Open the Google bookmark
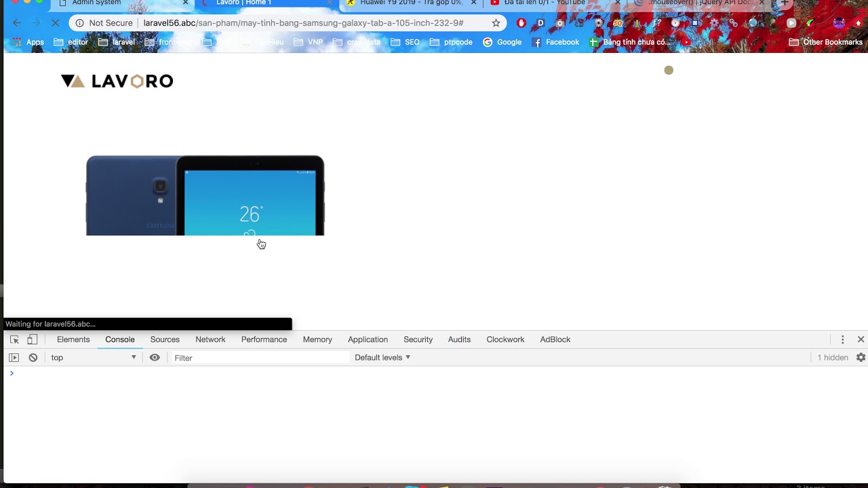This screenshot has width=868, height=488. (x=502, y=42)
